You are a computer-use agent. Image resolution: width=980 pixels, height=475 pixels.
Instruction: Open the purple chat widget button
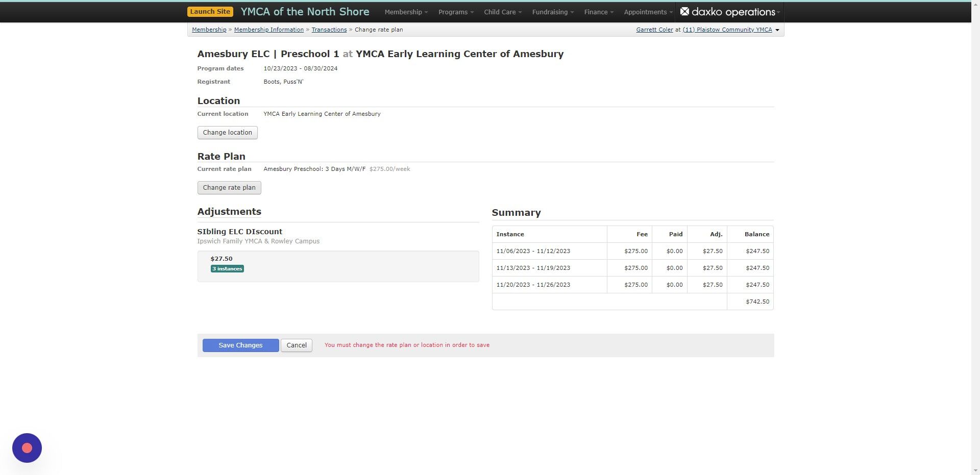(27, 447)
